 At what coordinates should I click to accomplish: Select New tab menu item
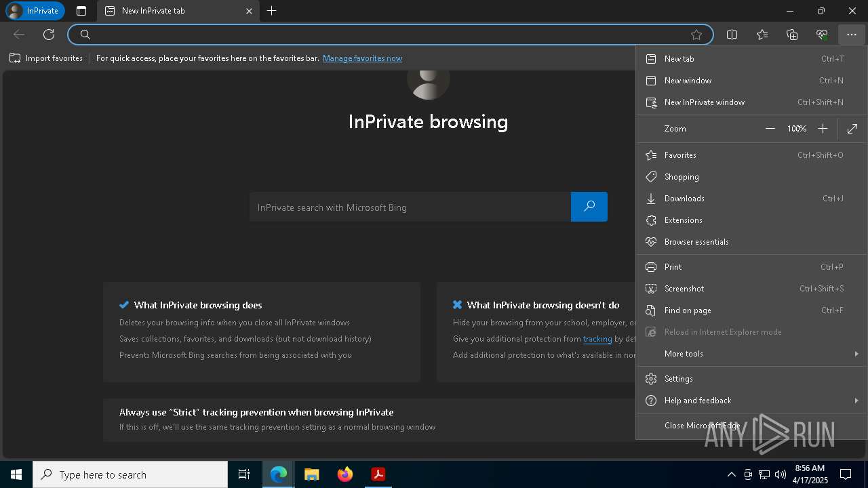pos(751,59)
